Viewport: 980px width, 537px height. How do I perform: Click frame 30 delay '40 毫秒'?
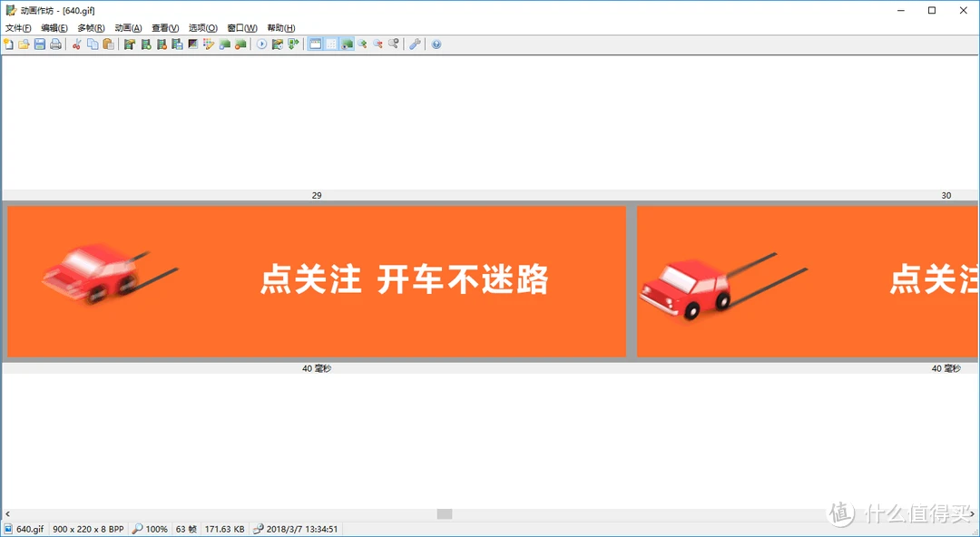tap(946, 369)
